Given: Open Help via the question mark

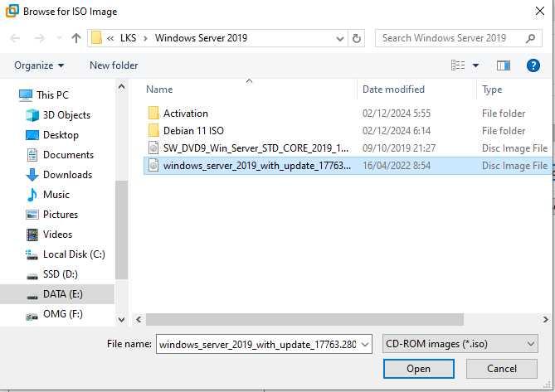Looking at the screenshot, I should [x=533, y=65].
